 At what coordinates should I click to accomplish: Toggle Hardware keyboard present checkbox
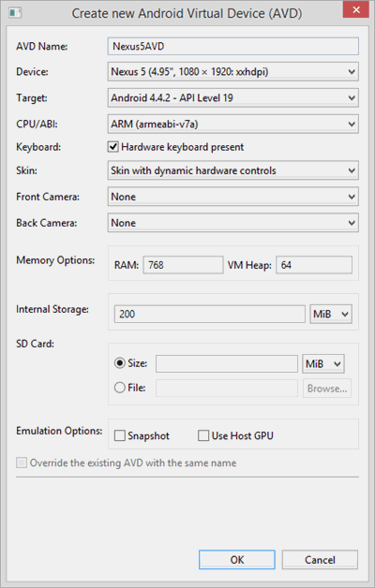pos(113,147)
